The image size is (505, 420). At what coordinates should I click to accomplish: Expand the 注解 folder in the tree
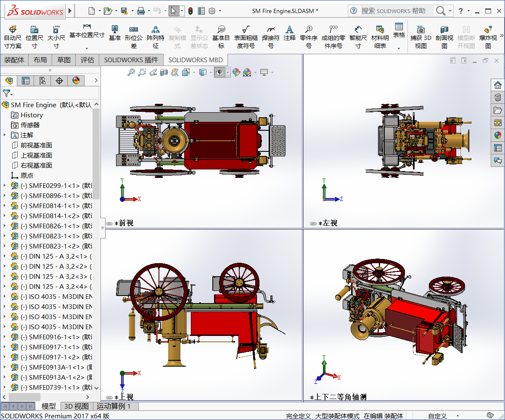click(x=5, y=135)
